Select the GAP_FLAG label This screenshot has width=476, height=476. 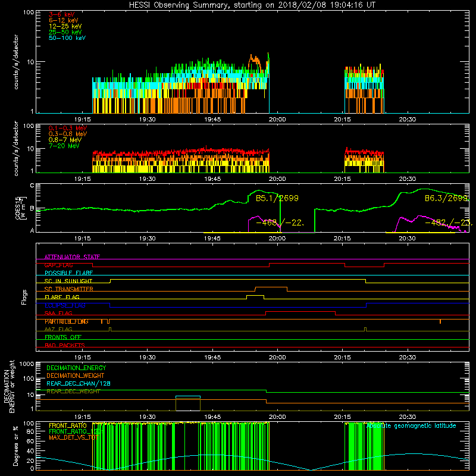[x=58, y=265]
